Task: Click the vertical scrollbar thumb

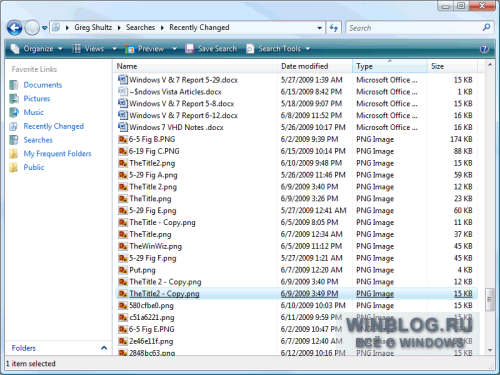Action: [490, 299]
